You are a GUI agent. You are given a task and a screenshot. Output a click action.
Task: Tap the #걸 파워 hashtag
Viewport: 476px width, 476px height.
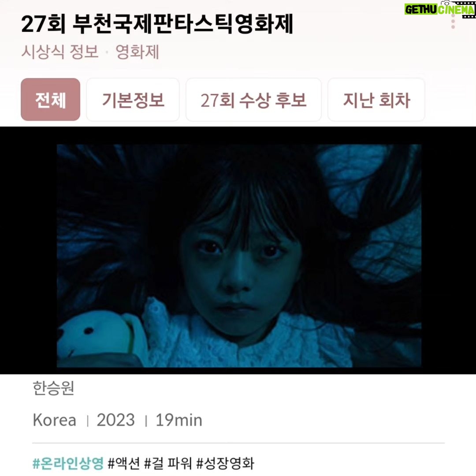point(168,464)
